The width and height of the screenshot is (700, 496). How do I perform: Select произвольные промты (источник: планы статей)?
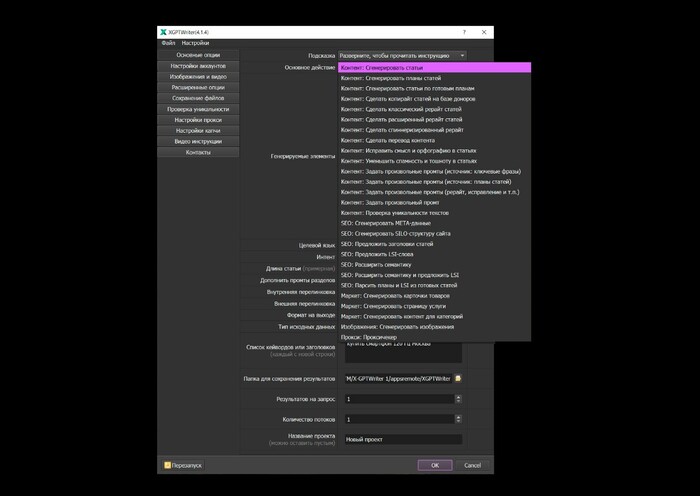(434, 182)
